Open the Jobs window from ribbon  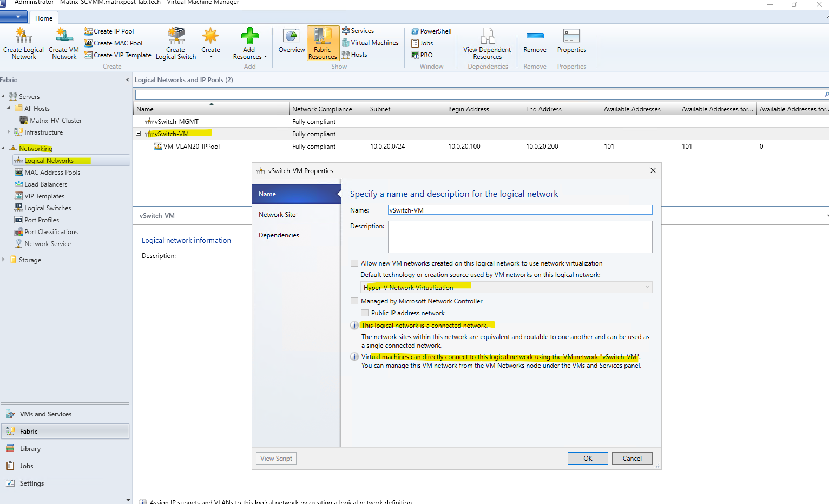[x=422, y=43]
